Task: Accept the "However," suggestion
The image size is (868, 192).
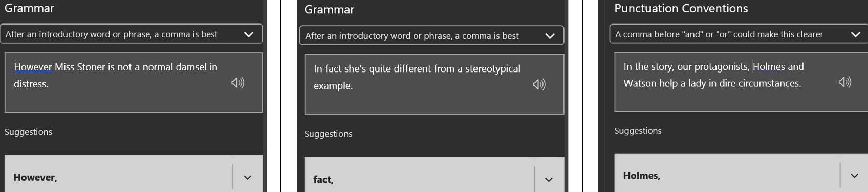Action: tap(119, 177)
